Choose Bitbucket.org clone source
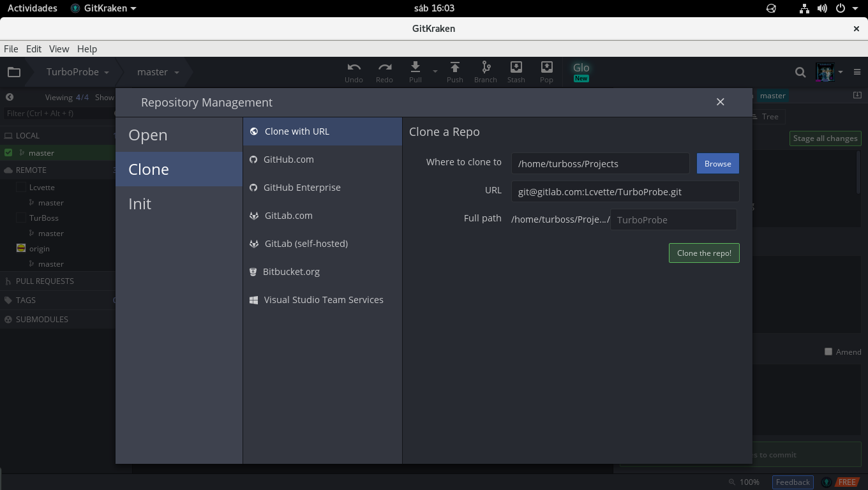Screen dimensions: 868x490 (x=322, y=272)
